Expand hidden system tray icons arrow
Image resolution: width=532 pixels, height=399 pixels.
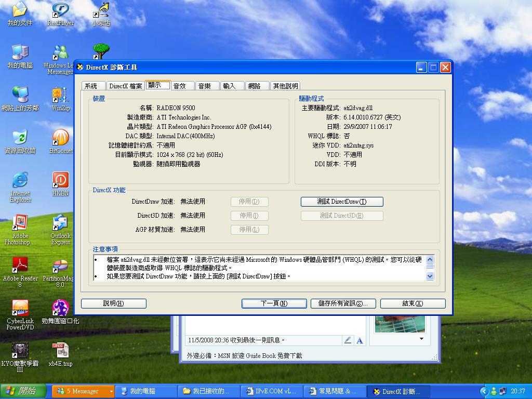coord(484,391)
